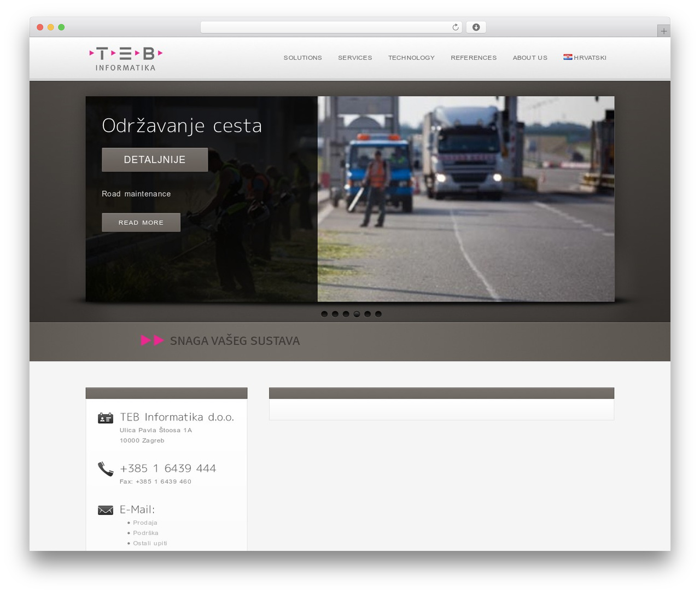Click the envelope e-mail icon

(x=106, y=510)
